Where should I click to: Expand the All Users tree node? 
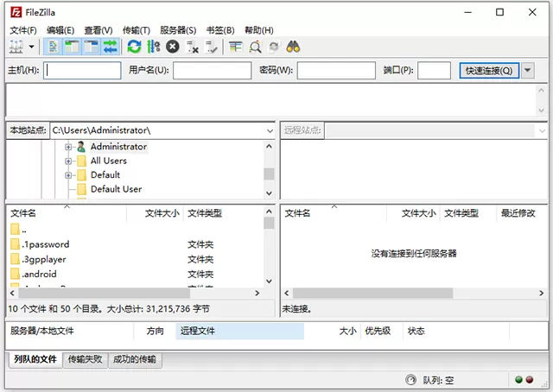pos(68,161)
